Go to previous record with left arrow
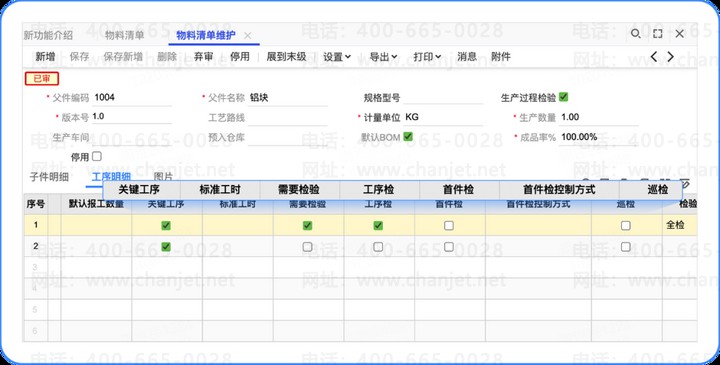Image resolution: width=720 pixels, height=365 pixels. coord(654,56)
